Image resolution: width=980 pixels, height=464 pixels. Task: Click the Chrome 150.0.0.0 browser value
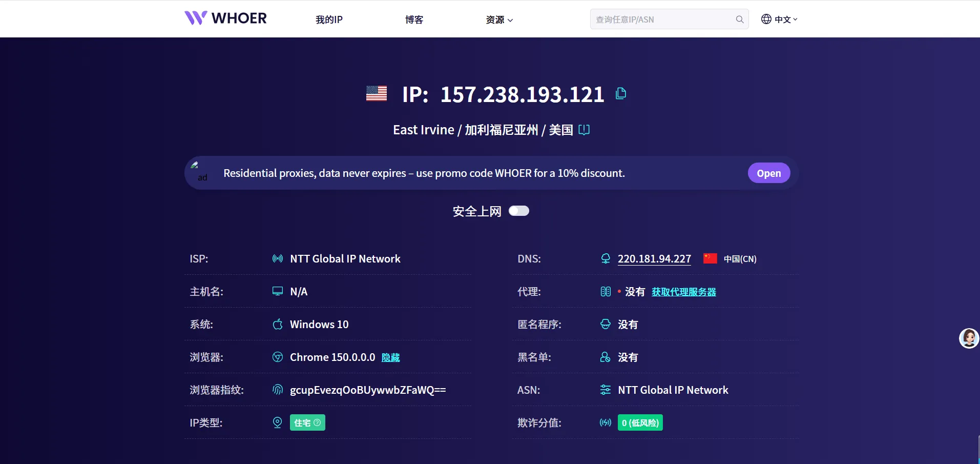point(332,357)
